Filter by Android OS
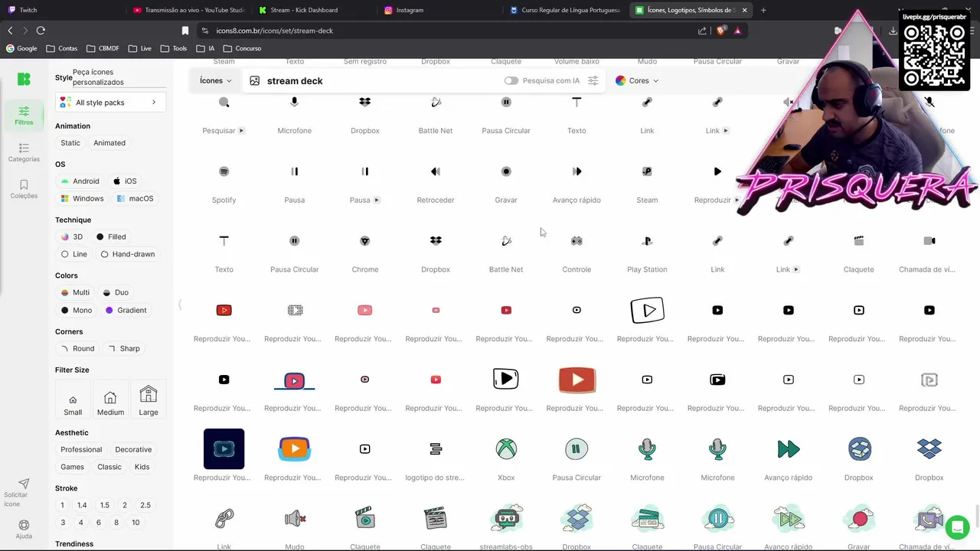 (80, 181)
